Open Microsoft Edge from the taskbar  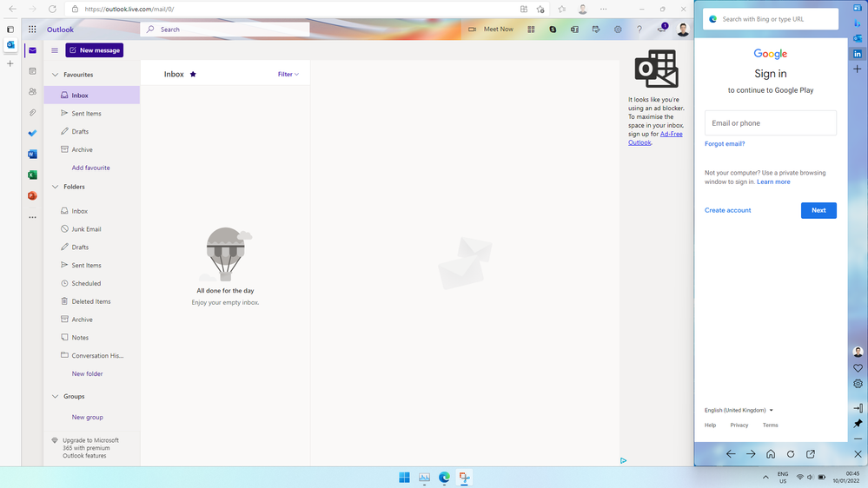coord(444,477)
